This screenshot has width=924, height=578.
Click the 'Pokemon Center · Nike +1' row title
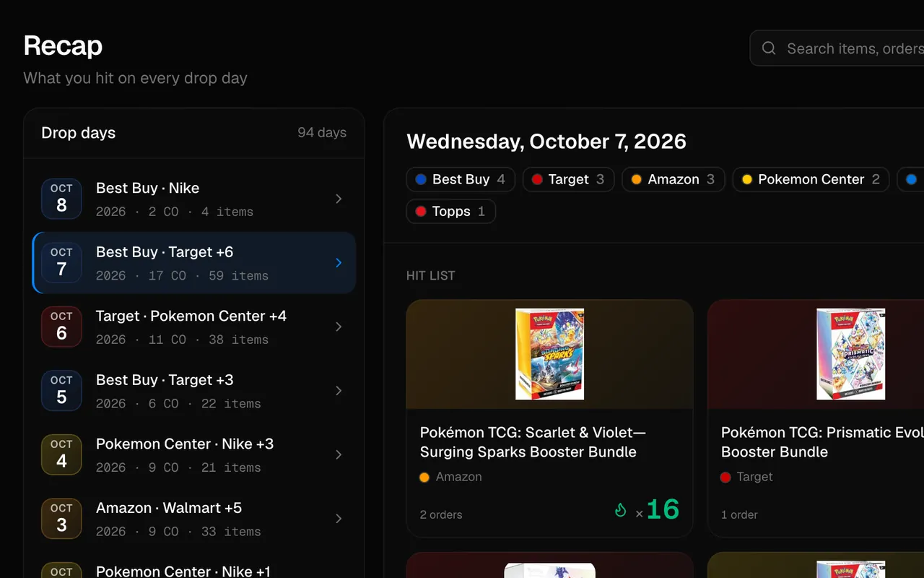click(x=183, y=571)
